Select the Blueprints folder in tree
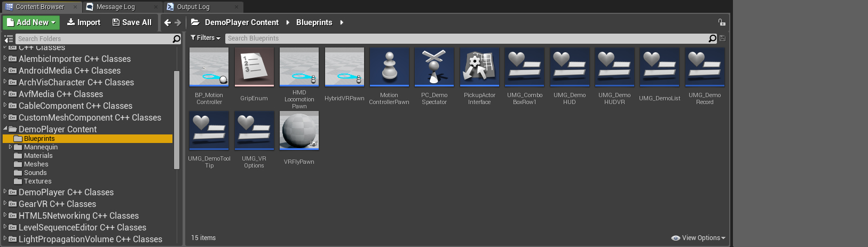This screenshot has width=868, height=247. 88,139
